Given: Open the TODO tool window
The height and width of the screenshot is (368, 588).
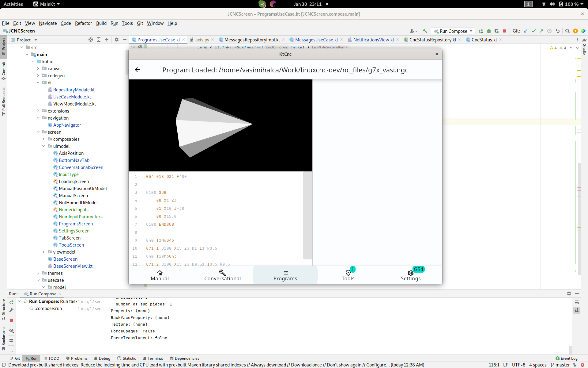Looking at the screenshot, I should click(x=51, y=358).
